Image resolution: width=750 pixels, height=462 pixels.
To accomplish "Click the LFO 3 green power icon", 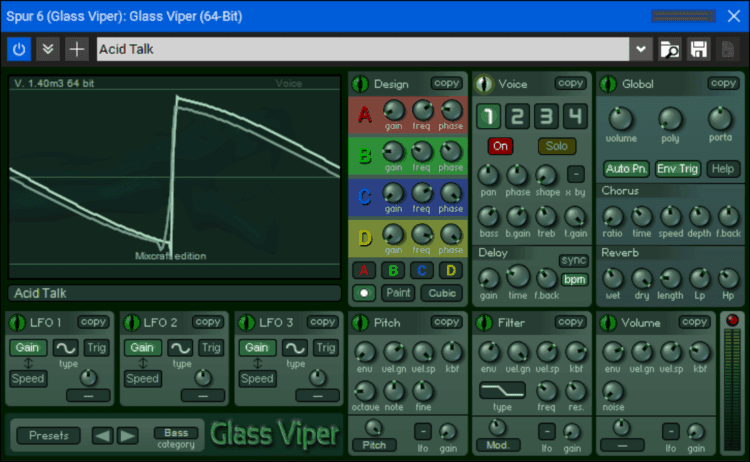I will point(246,323).
